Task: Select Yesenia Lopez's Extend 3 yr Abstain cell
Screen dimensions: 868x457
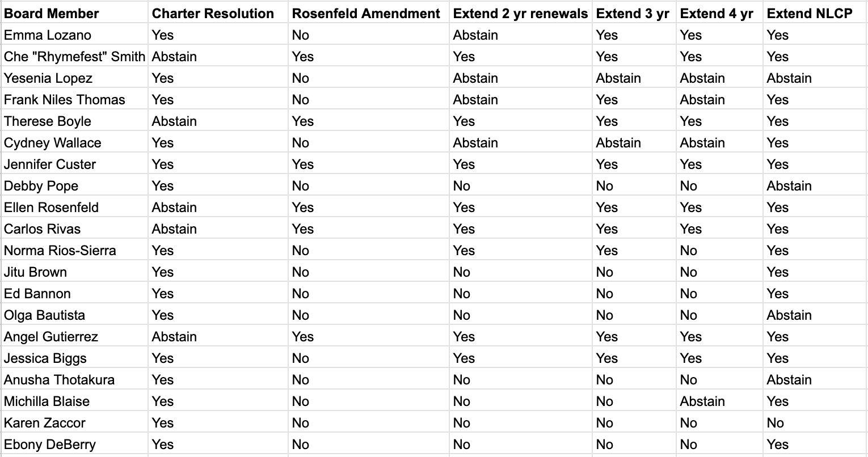Action: [x=635, y=78]
